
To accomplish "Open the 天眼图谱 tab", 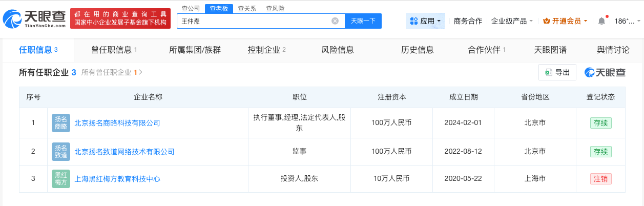I will tap(550, 50).
